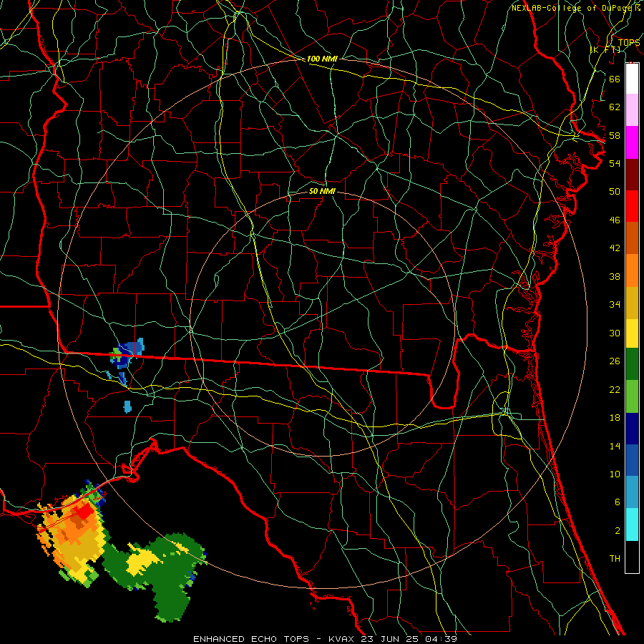Viewport: 644px width, 644px height.
Task: Click the legend value "58"
Action: click(x=615, y=135)
